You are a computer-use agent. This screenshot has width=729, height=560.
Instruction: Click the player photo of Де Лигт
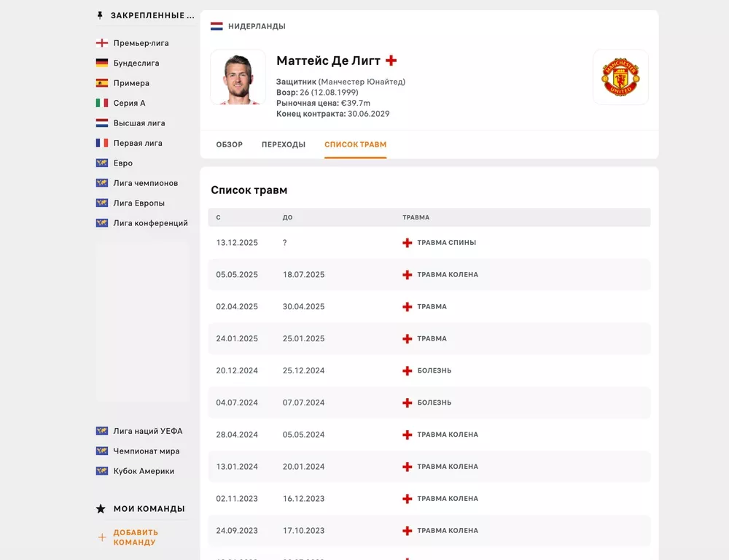pyautogui.click(x=238, y=77)
